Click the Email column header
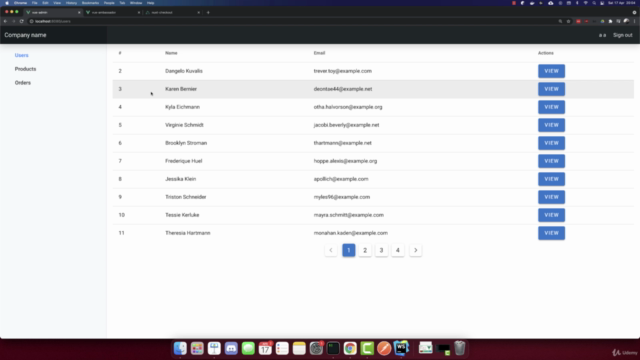 (319, 53)
